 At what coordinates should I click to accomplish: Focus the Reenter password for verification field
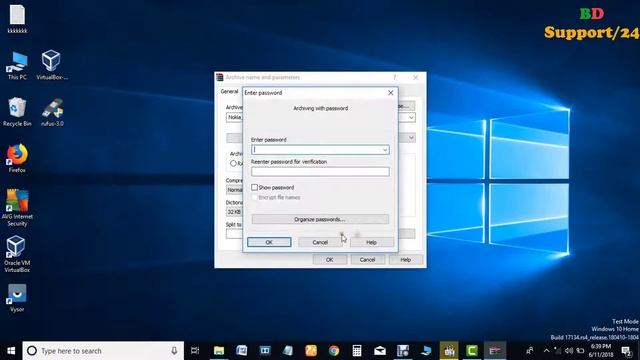(320, 172)
